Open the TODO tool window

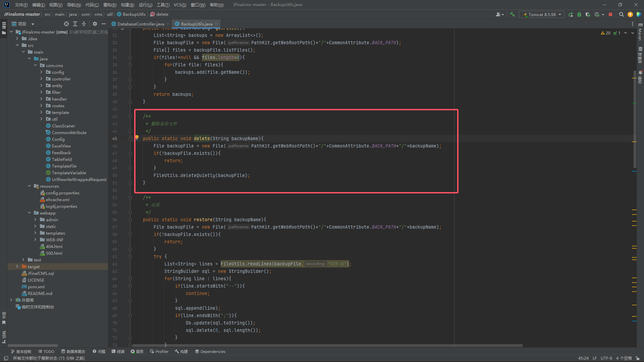coord(46,352)
